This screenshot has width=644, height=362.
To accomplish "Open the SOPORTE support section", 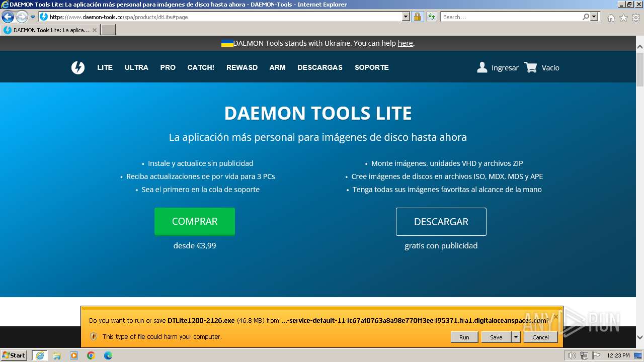I will tap(372, 67).
